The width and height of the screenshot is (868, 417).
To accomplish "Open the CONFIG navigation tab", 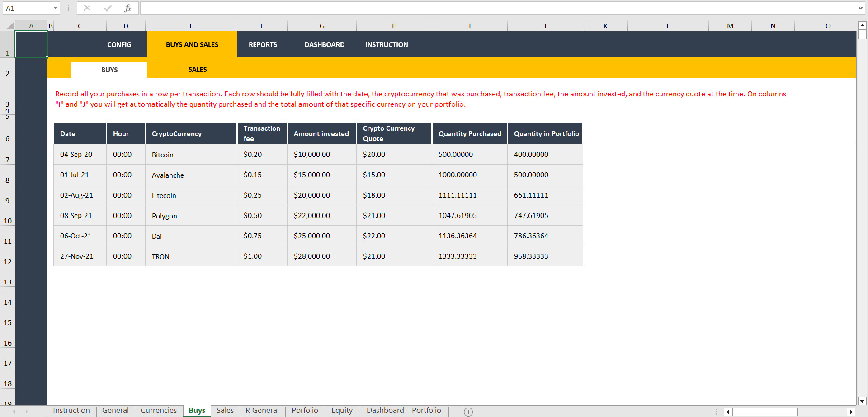I will tap(119, 44).
